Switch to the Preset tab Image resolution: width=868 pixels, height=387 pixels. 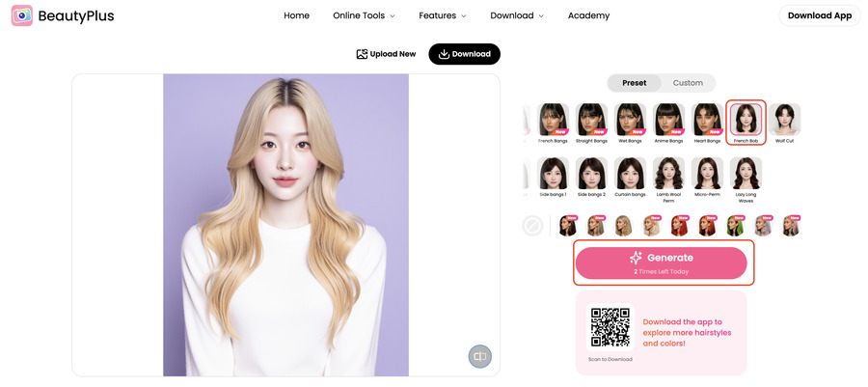click(x=634, y=83)
